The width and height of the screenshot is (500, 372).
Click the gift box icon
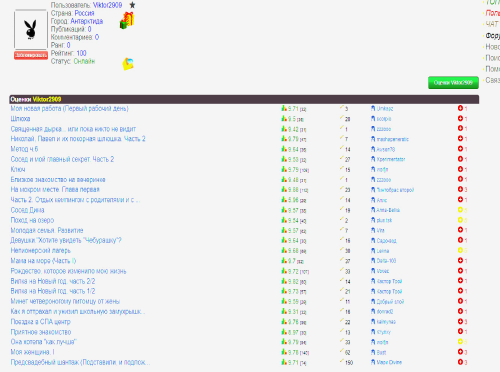click(x=127, y=20)
